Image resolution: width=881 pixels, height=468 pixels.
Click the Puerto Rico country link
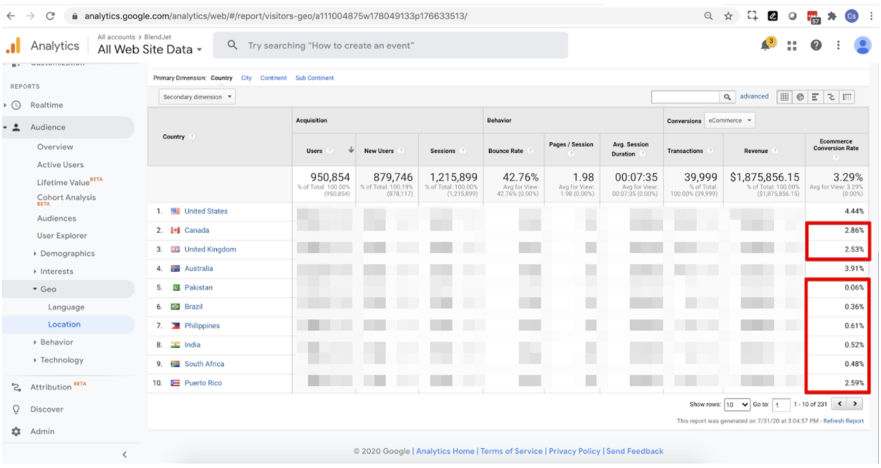tap(203, 383)
